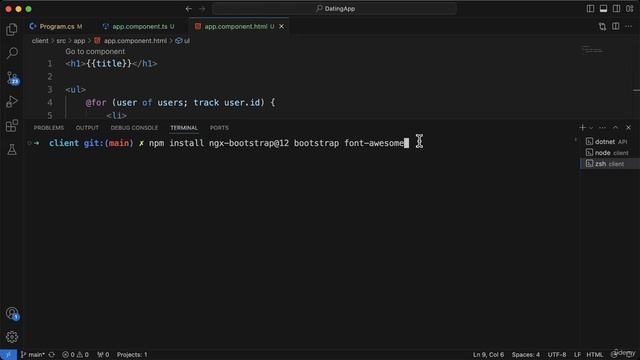Open the PORTS panel tab
The height and width of the screenshot is (360, 640).
tap(219, 128)
